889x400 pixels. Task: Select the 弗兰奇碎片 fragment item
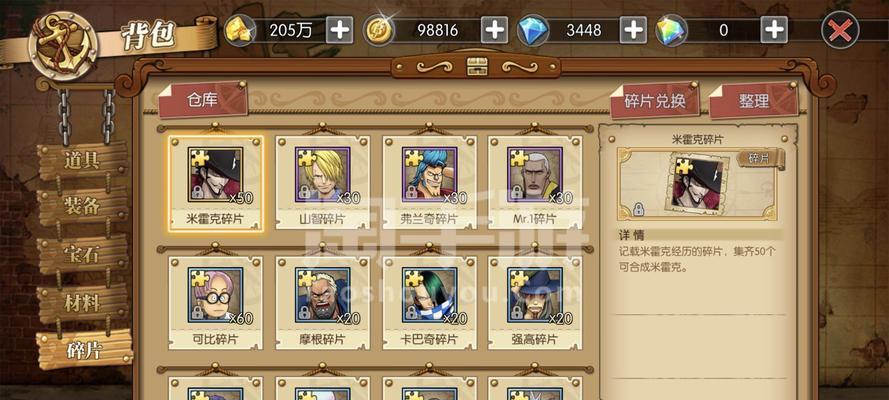(x=429, y=183)
